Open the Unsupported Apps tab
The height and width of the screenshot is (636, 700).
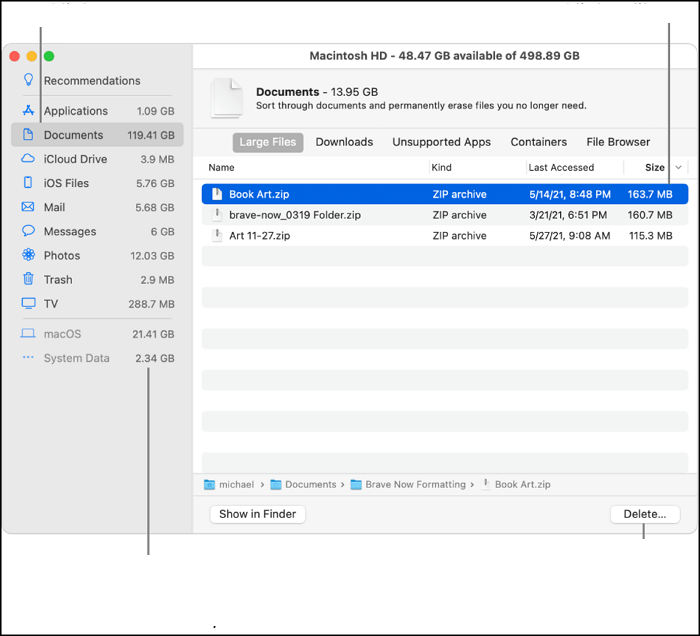(x=441, y=142)
